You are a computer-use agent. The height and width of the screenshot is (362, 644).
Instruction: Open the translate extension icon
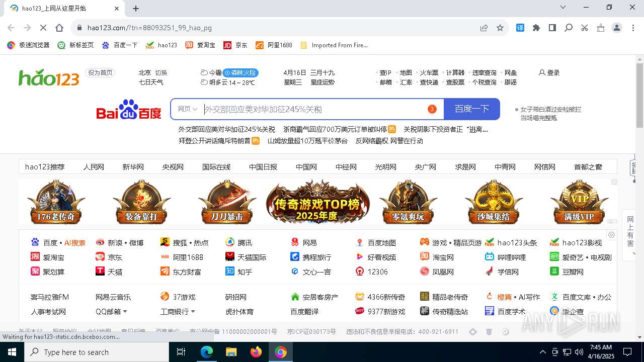(520, 28)
